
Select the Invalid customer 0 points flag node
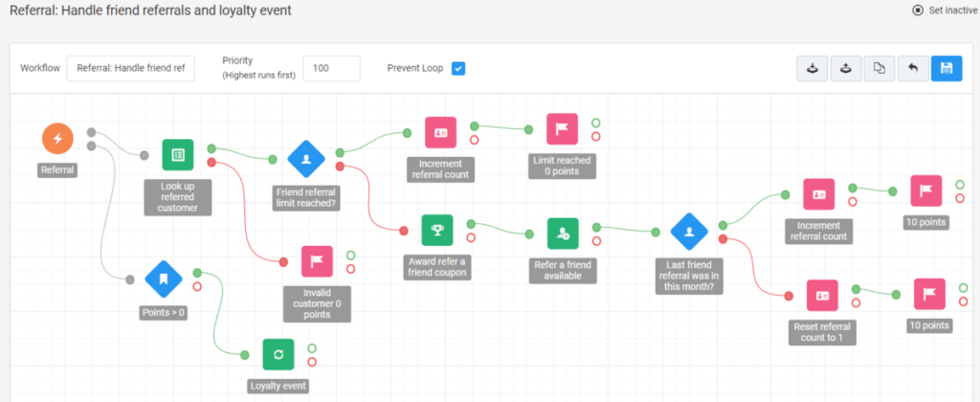point(317,261)
